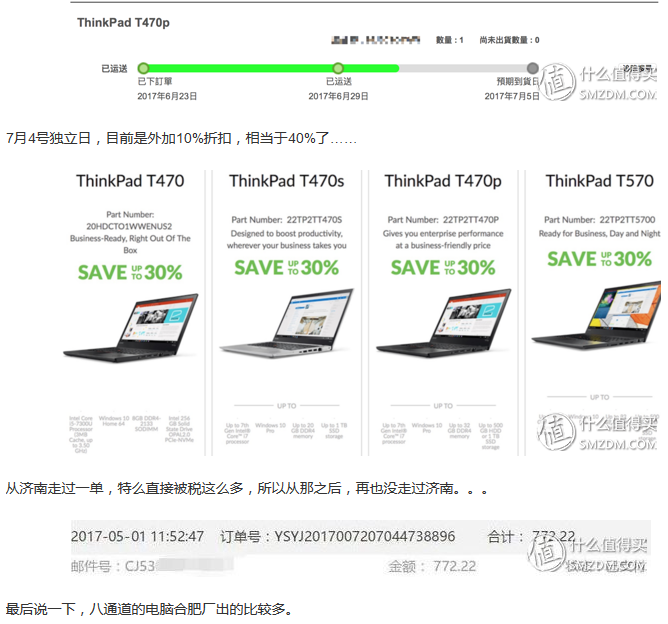The height and width of the screenshot is (624, 668).
Task: Click the shipped progress marker
Action: pos(338,68)
